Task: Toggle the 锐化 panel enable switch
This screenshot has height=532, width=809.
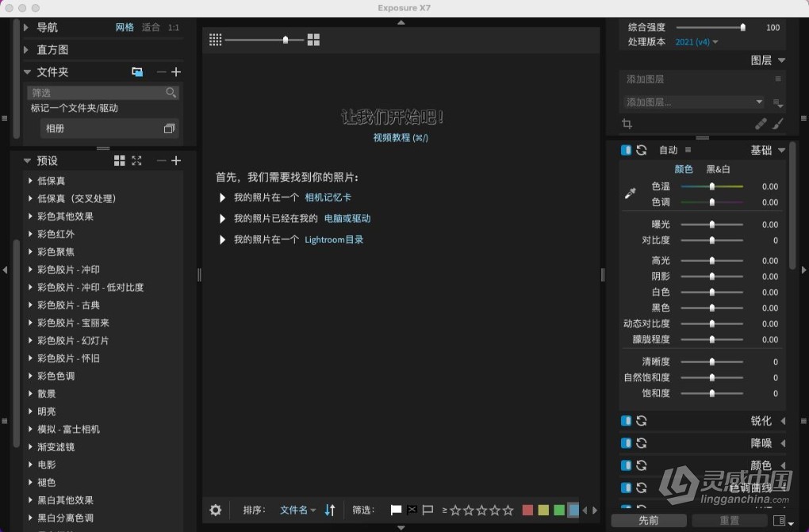Action: coord(626,421)
